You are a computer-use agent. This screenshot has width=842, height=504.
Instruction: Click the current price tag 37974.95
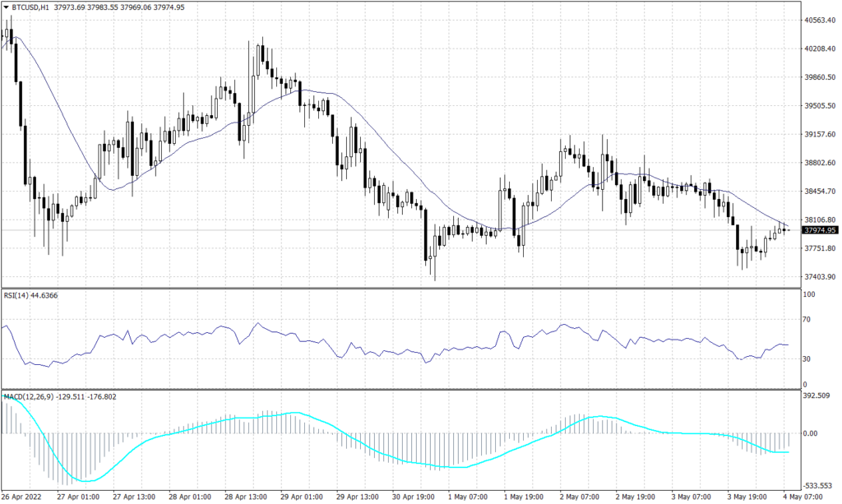818,231
